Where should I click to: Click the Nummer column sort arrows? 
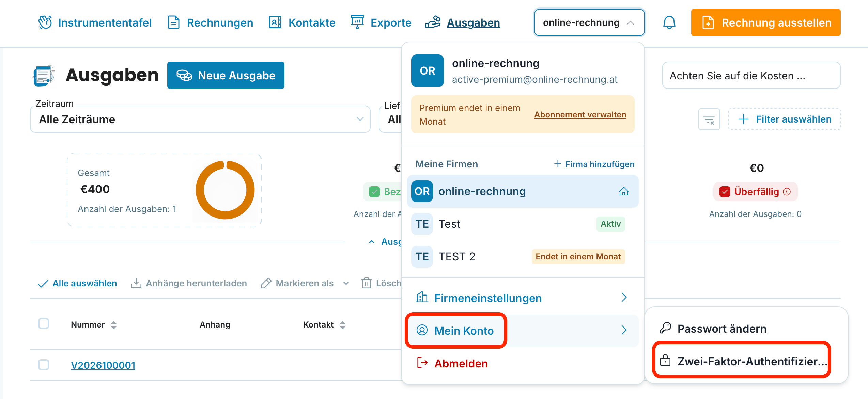click(x=114, y=325)
